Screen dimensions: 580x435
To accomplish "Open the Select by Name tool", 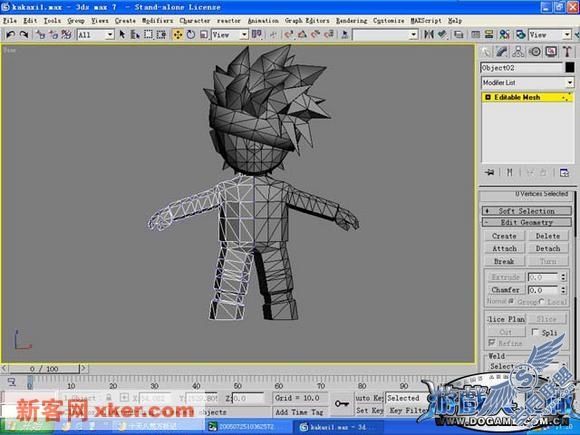I will [135, 35].
